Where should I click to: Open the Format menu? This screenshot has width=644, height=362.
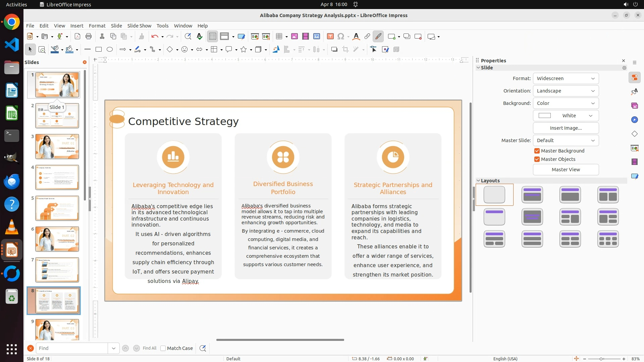97,26
